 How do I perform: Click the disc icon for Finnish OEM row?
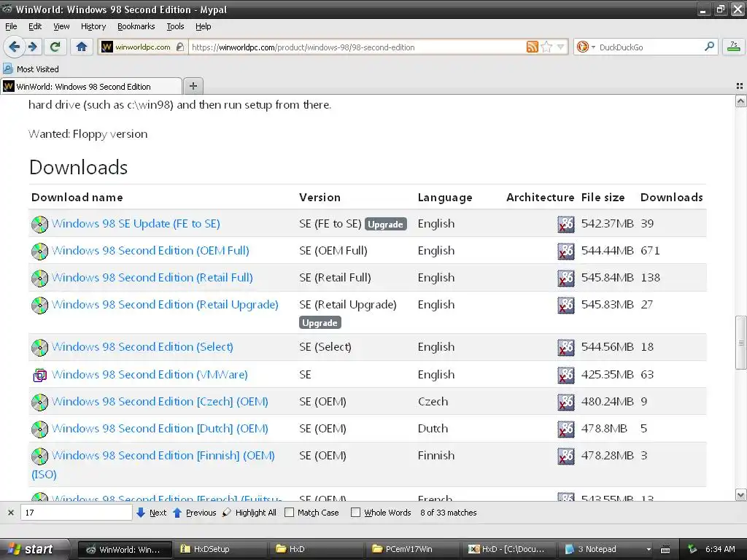pos(39,456)
